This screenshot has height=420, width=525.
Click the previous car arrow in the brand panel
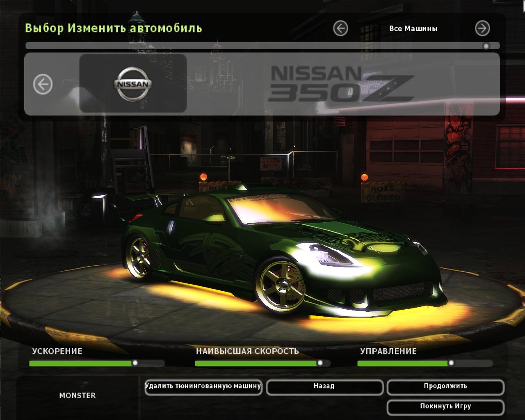[x=43, y=84]
